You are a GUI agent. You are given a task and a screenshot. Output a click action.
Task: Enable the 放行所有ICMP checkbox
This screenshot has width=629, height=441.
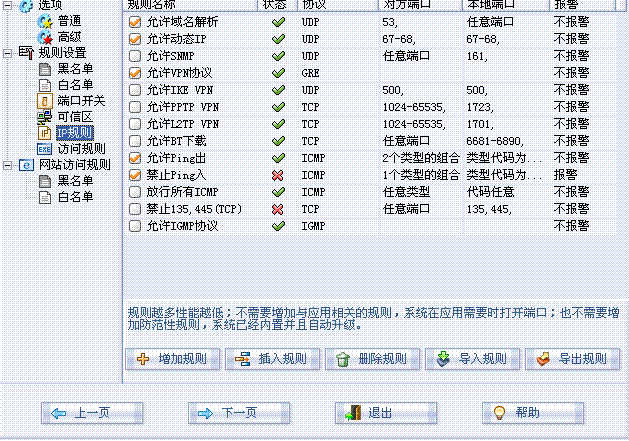point(135,192)
